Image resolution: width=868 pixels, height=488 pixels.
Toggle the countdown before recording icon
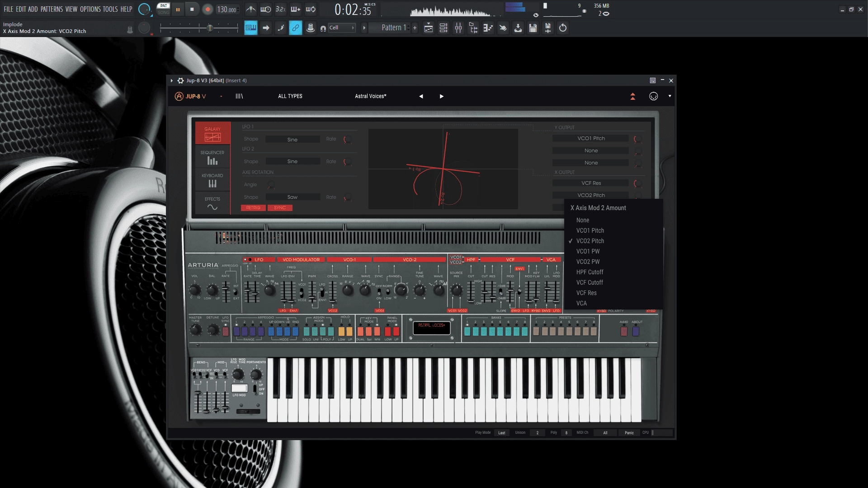[x=281, y=9]
